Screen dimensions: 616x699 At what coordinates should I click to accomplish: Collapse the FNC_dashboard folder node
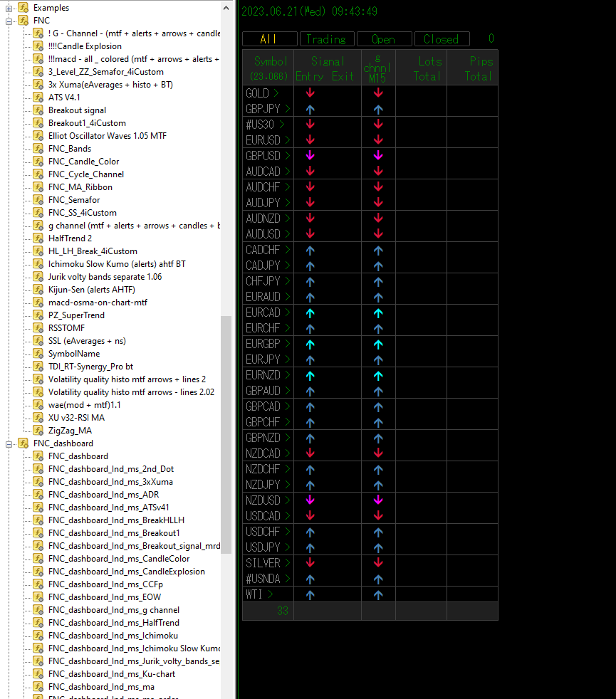pyautogui.click(x=9, y=443)
